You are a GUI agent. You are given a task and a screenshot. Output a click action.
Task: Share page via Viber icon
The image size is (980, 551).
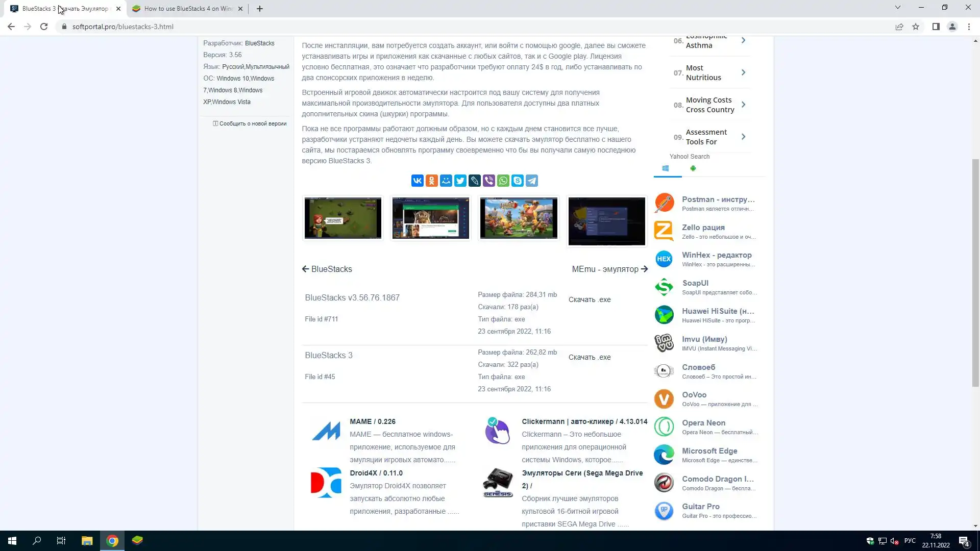[x=488, y=181]
